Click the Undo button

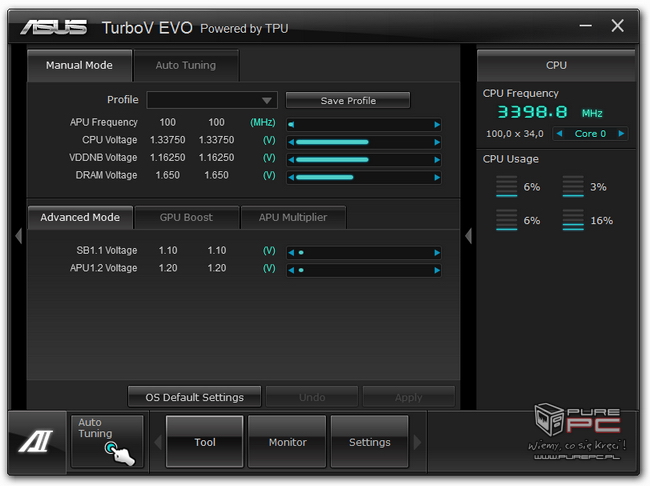(312, 397)
